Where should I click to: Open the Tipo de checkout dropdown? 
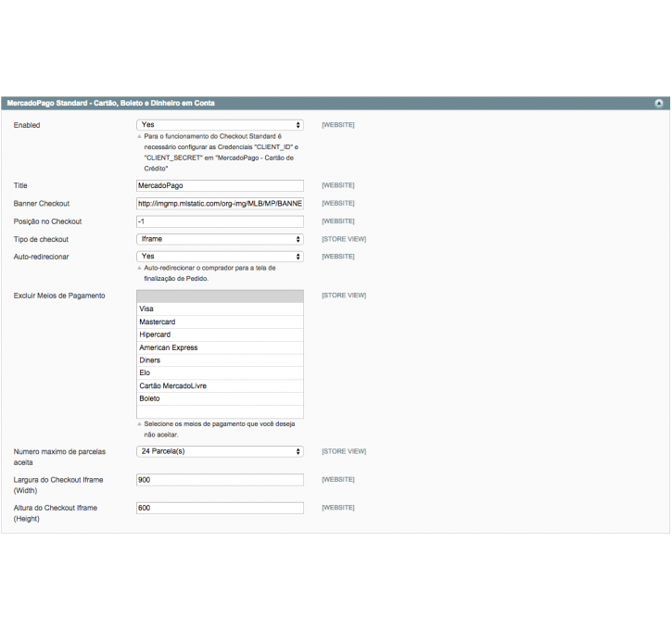pos(220,239)
